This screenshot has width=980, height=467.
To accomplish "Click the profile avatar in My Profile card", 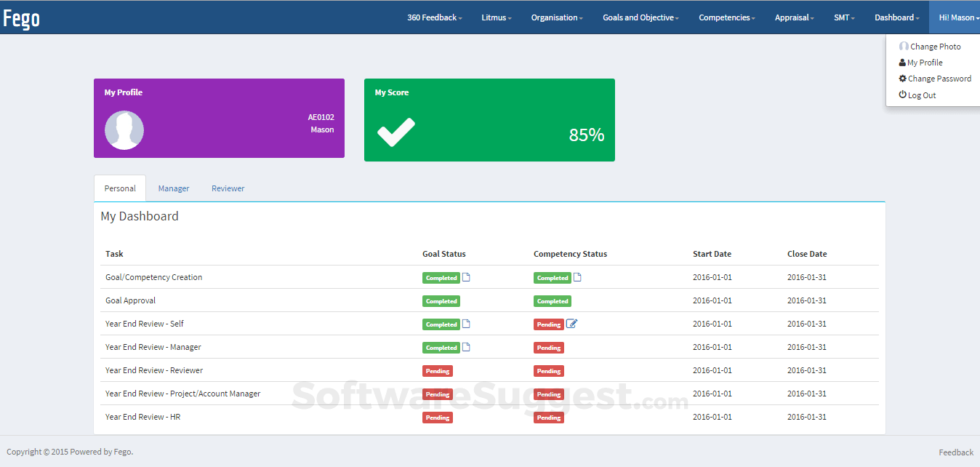I will [x=124, y=130].
